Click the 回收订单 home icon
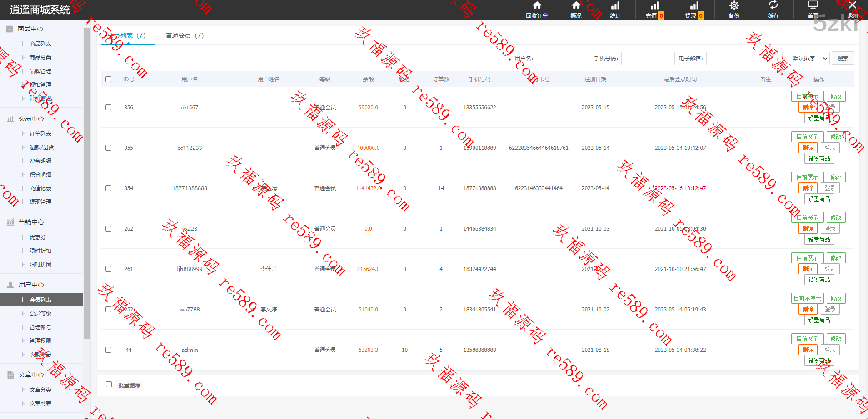The height and width of the screenshot is (419, 868). pyautogui.click(x=537, y=6)
